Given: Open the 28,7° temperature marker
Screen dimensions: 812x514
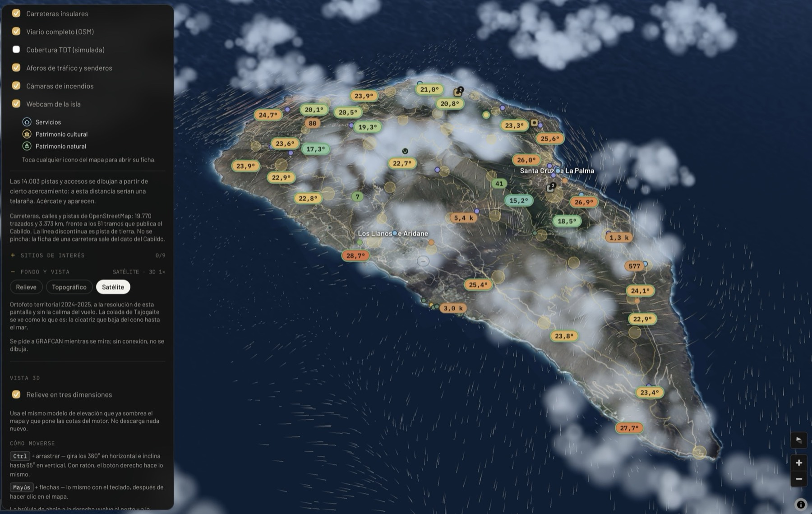Looking at the screenshot, I should pos(355,256).
